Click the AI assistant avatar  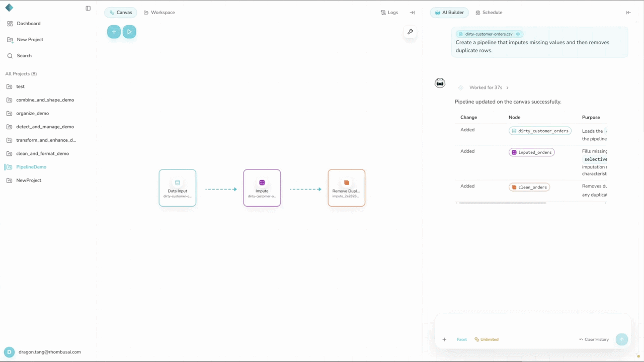click(x=440, y=83)
